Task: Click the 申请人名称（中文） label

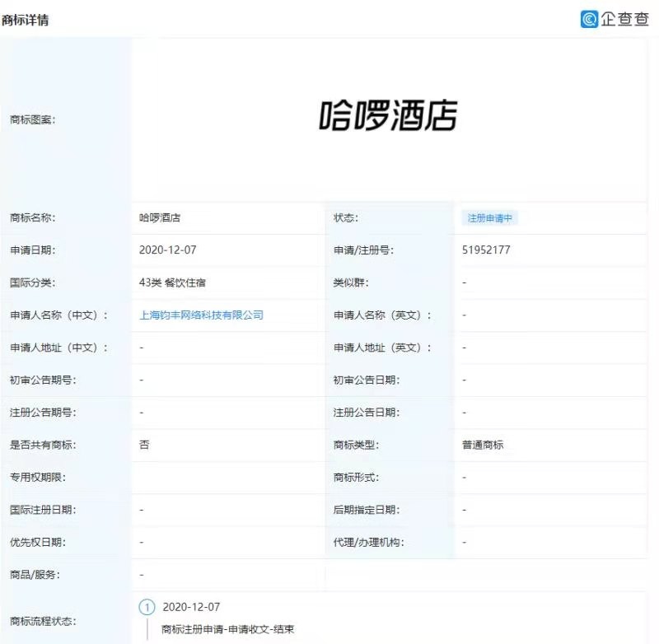Action: click(58, 315)
